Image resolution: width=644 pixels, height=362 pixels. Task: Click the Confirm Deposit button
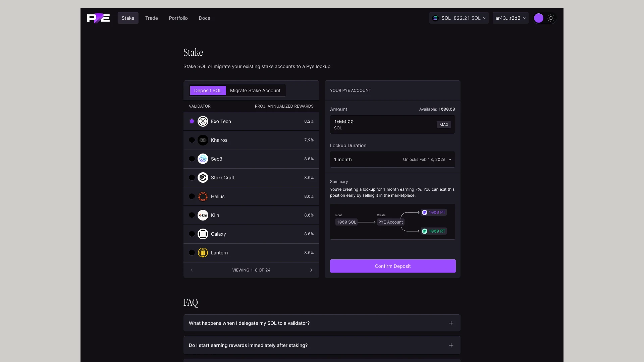[393, 266]
